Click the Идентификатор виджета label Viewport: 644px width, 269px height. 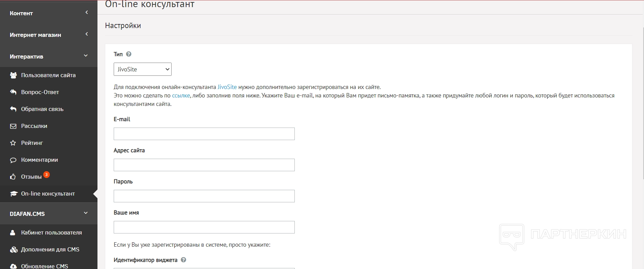coord(146,260)
